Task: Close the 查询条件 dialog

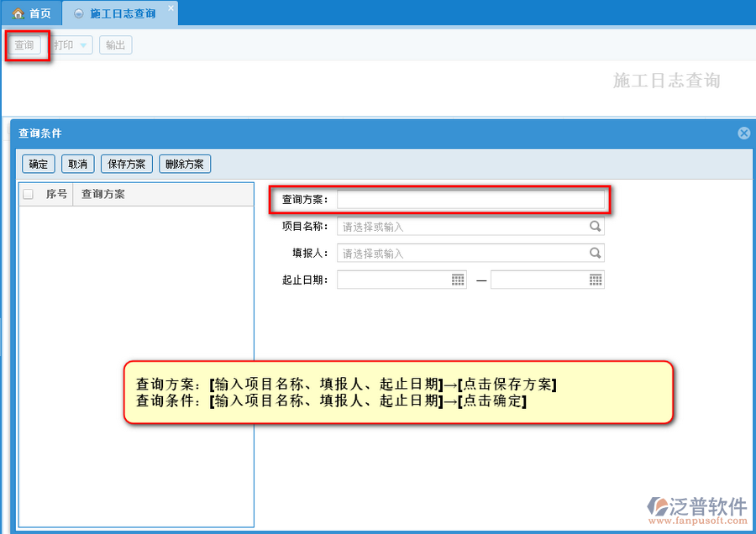Action: [744, 133]
